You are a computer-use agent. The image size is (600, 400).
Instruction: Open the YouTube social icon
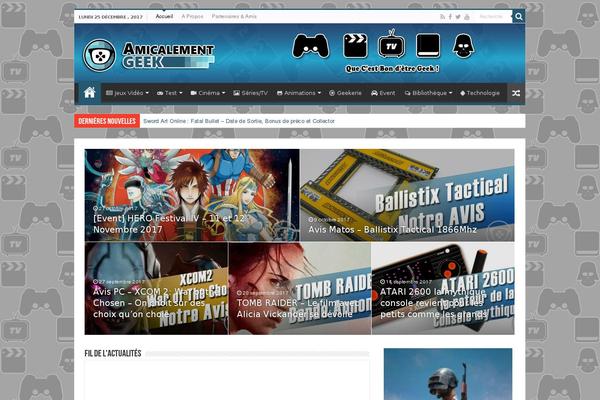(467, 17)
